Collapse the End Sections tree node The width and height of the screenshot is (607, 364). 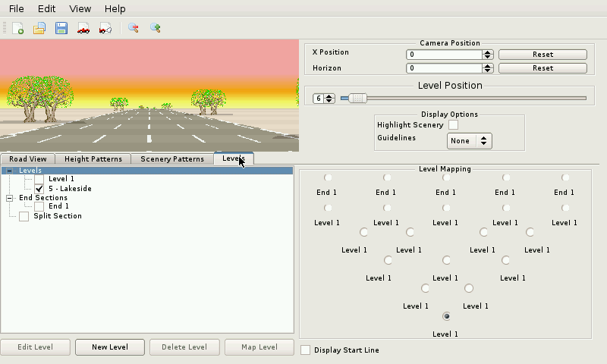pyautogui.click(x=10, y=198)
